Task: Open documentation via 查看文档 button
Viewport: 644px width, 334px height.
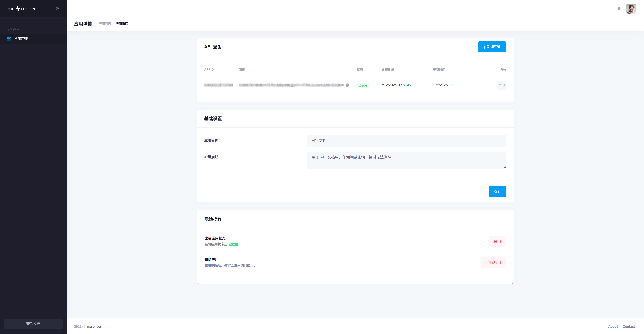Action: tap(33, 324)
